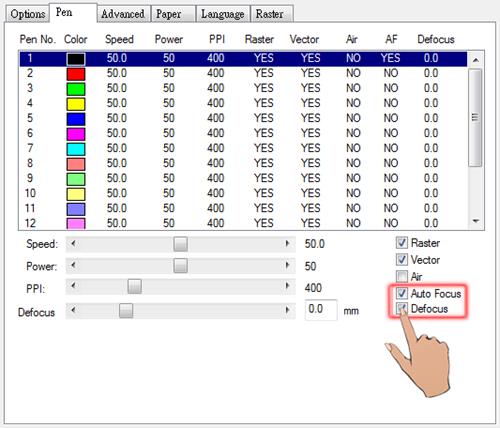Uncheck the Vector checkbox
Image resolution: width=500 pixels, height=428 pixels.
point(402,259)
